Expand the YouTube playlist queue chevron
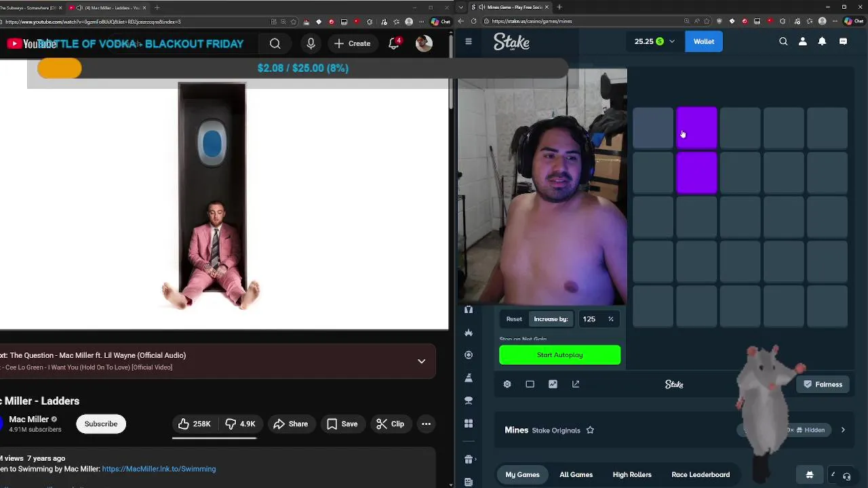Viewport: 868px width, 488px height. coord(421,361)
